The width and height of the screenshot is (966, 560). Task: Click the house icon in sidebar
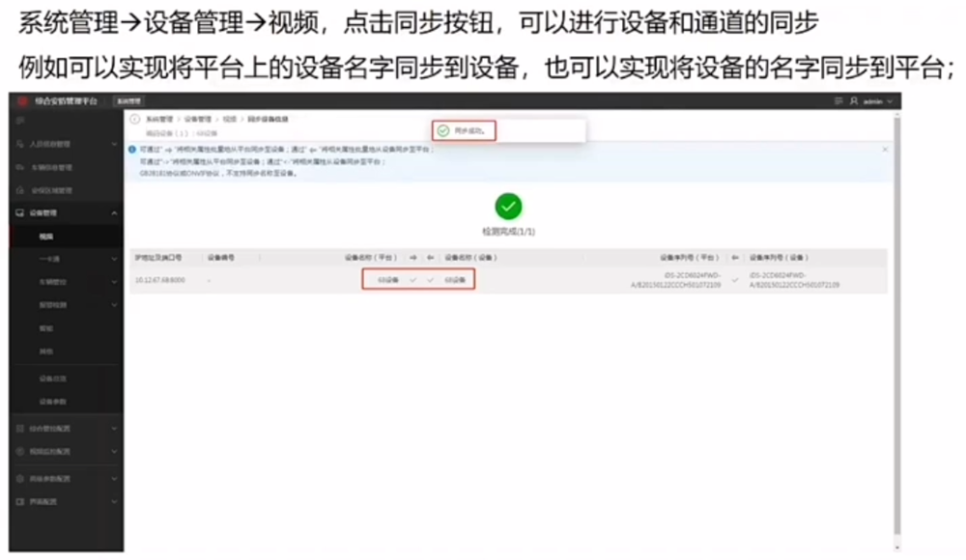tap(19, 190)
